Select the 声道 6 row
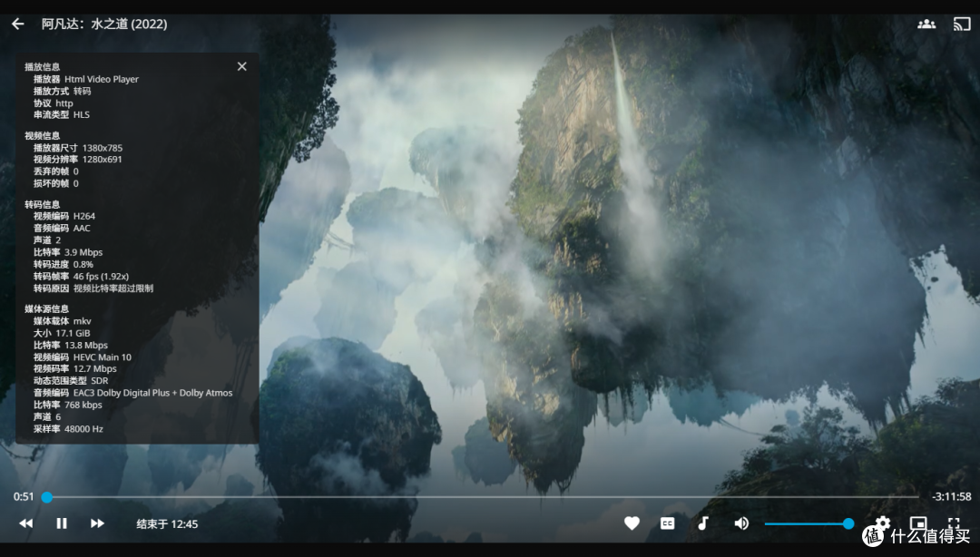The width and height of the screenshot is (980, 557). point(47,417)
